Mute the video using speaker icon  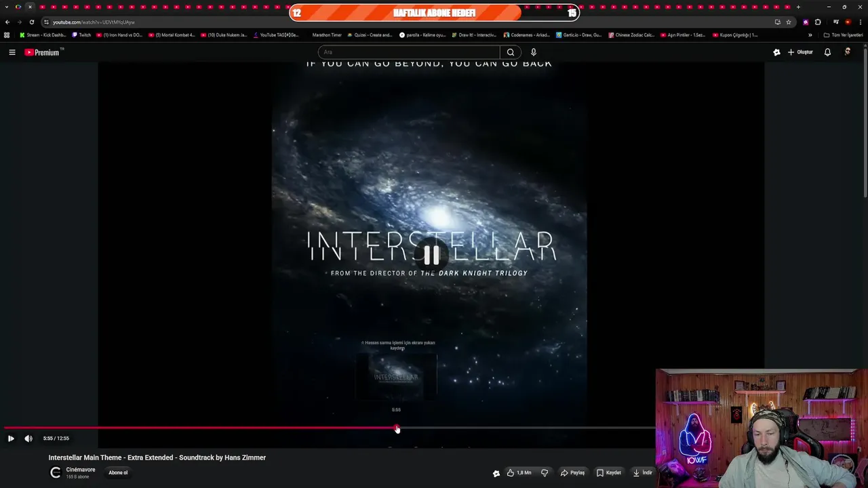(x=28, y=439)
